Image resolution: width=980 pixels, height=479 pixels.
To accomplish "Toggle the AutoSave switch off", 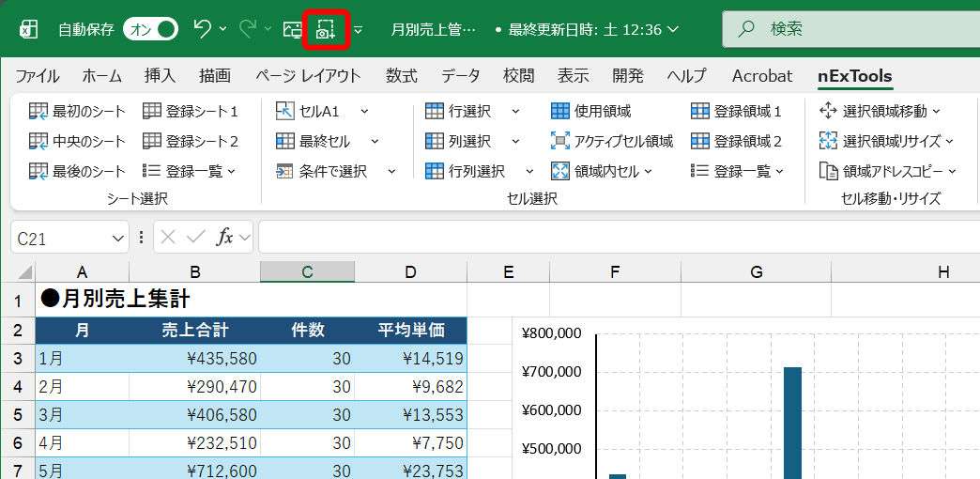I will click(150, 29).
